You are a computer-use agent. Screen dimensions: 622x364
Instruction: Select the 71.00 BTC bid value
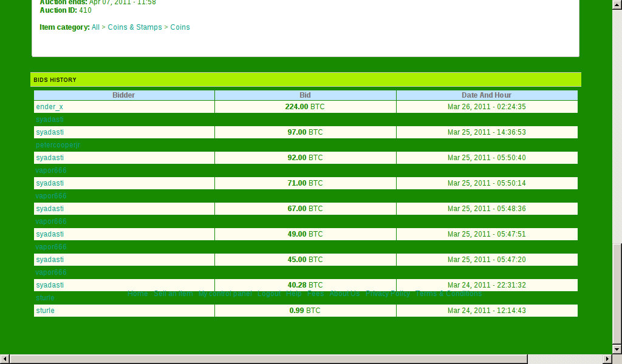[x=305, y=183]
